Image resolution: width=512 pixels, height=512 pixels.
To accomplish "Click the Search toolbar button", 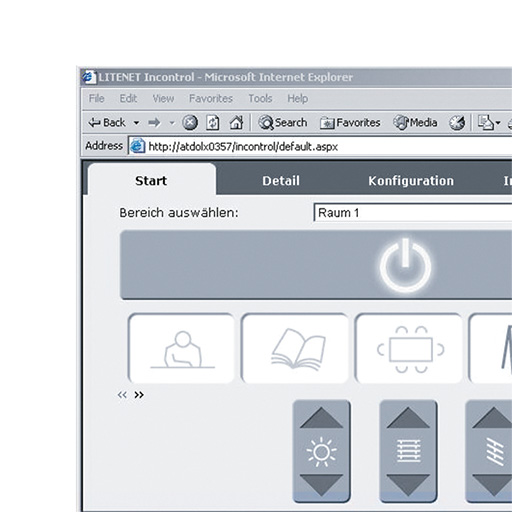I will pyautogui.click(x=283, y=123).
